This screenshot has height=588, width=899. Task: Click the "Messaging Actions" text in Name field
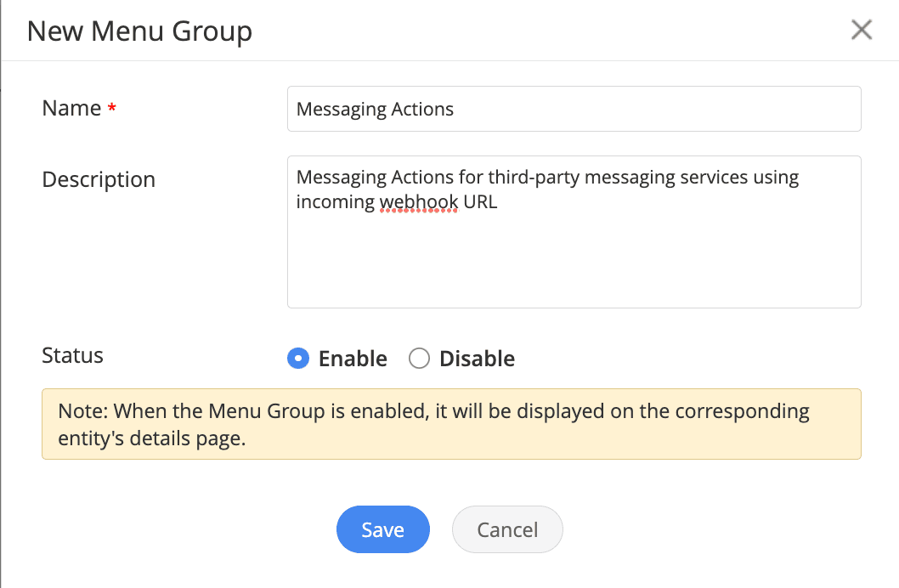tap(375, 109)
